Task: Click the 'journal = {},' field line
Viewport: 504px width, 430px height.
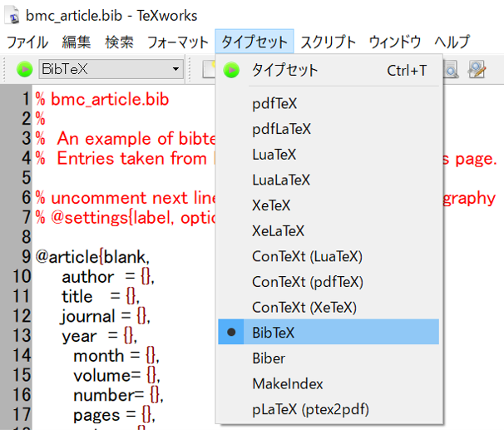Action: pos(106,316)
